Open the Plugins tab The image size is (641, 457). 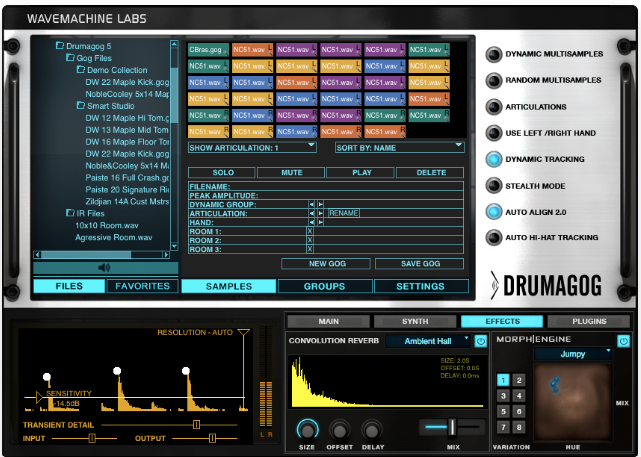[x=589, y=321]
